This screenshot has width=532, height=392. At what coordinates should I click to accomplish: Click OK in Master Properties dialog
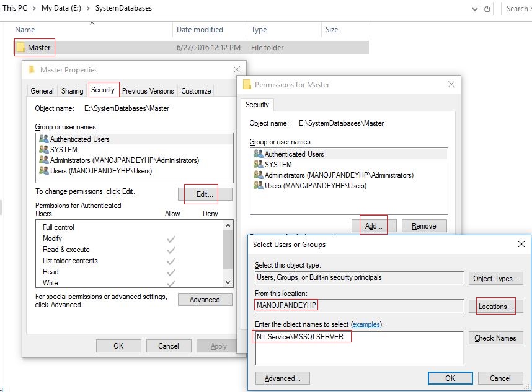coord(118,346)
